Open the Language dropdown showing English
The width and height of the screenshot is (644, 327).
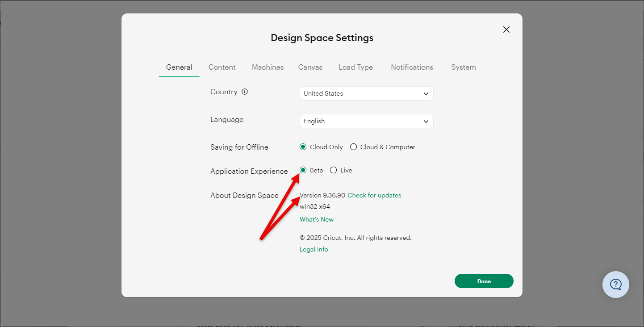(x=366, y=121)
